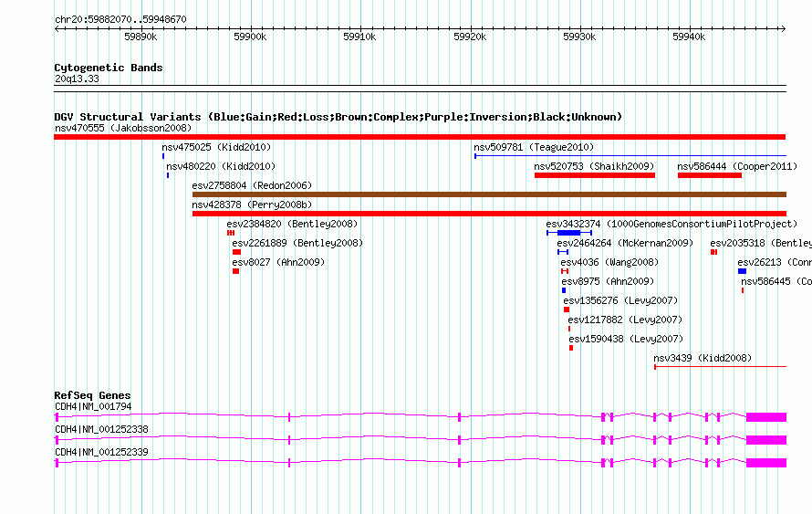812x514 pixels.
Task: Click the 59940k ruler tick label
Action: [689, 37]
